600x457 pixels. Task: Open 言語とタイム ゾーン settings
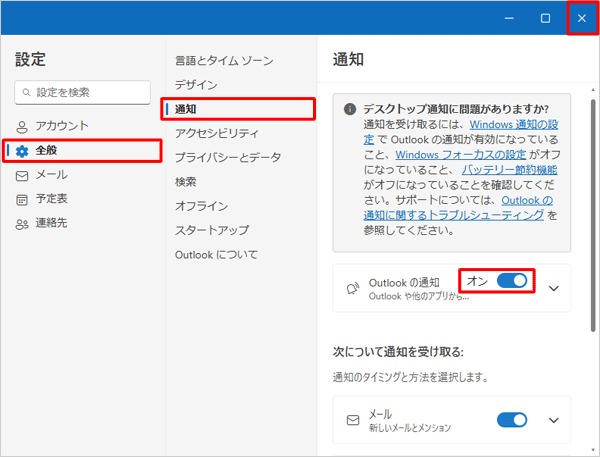pos(224,60)
